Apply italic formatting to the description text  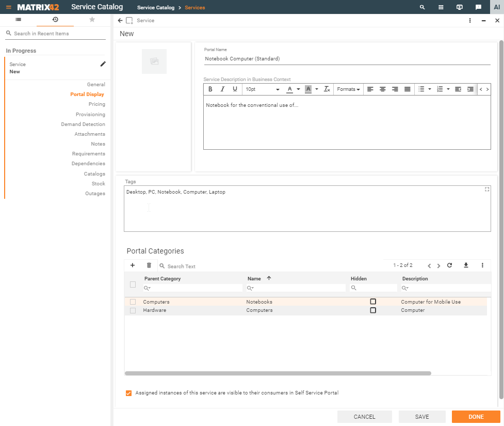(x=222, y=89)
